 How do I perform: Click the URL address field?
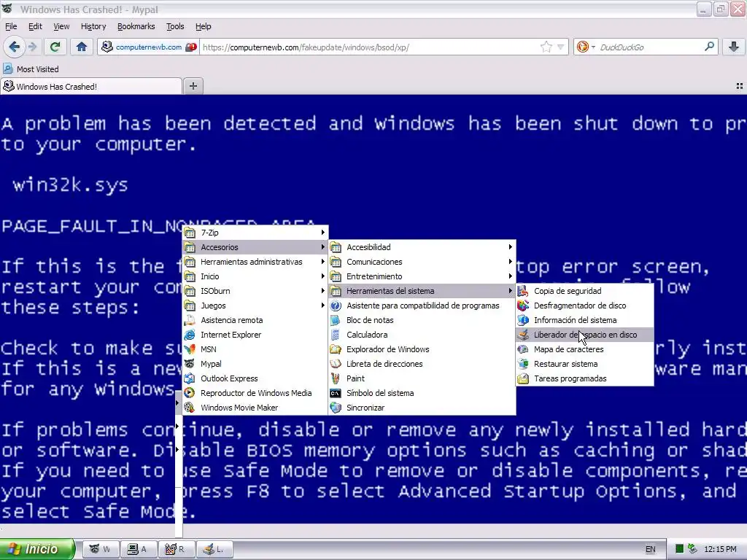coord(369,47)
